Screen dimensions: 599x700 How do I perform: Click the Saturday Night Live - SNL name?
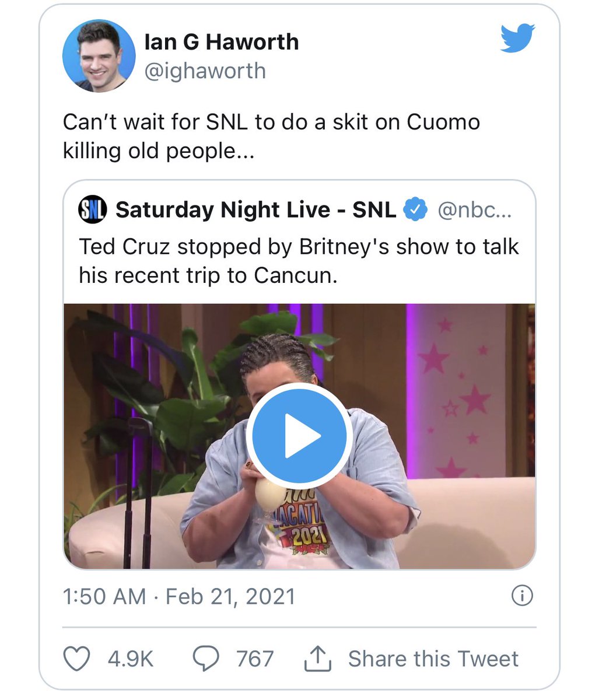(255, 210)
